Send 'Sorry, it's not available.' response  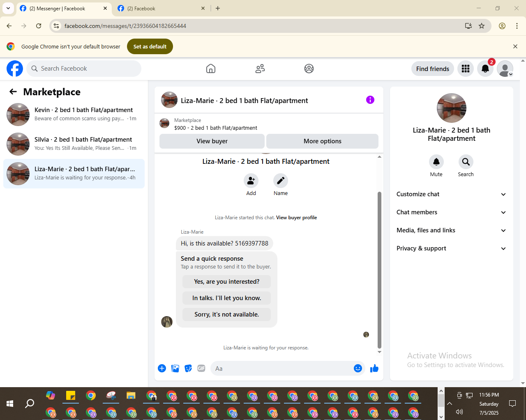coord(227,314)
